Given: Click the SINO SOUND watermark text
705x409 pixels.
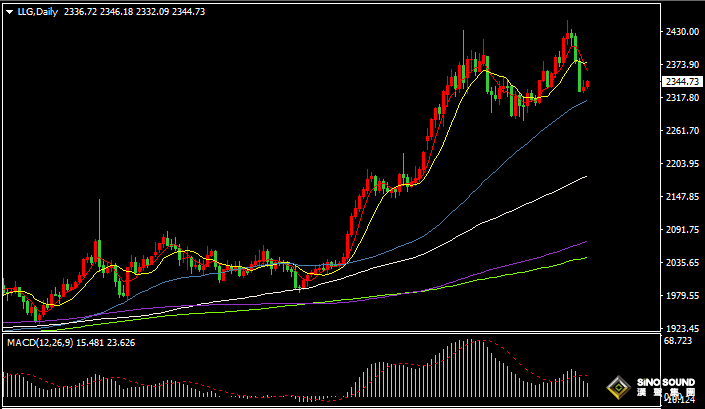Looking at the screenshot, I should 666,383.
